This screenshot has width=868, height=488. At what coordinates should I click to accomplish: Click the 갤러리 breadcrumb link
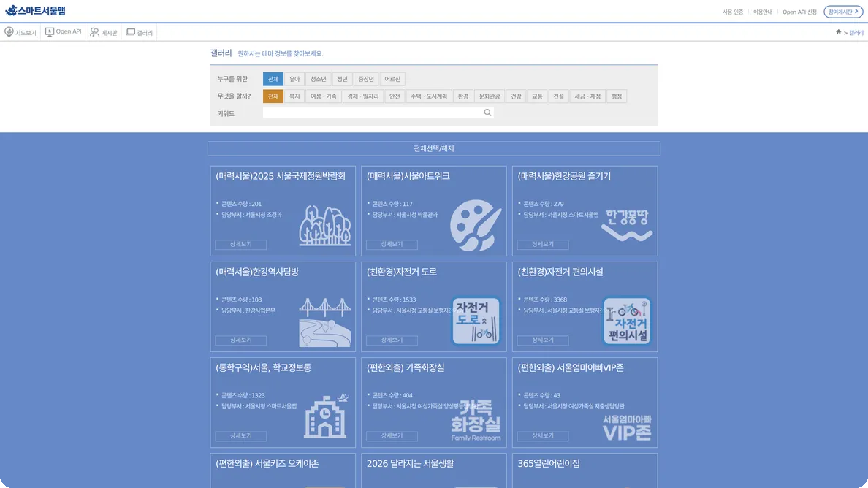point(856,33)
